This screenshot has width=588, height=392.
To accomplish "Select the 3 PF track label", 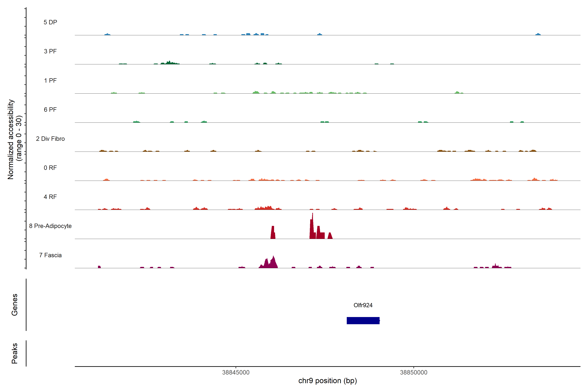I will [x=50, y=51].
